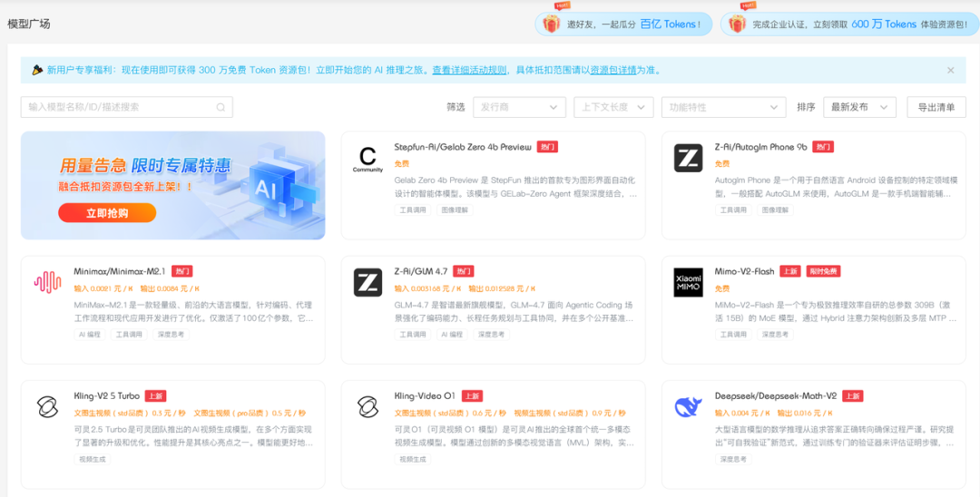Dismiss the new user benefit notice
This screenshot has width=980, height=497.
tap(951, 70)
